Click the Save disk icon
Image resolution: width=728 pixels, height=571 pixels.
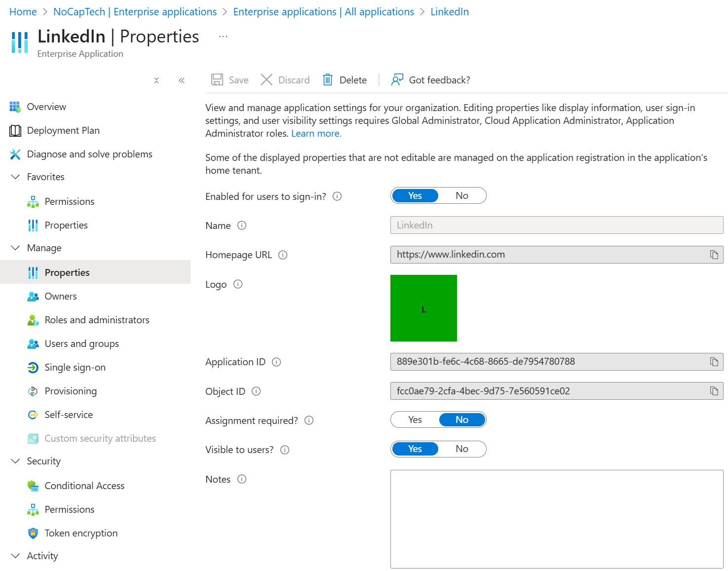[x=217, y=79]
